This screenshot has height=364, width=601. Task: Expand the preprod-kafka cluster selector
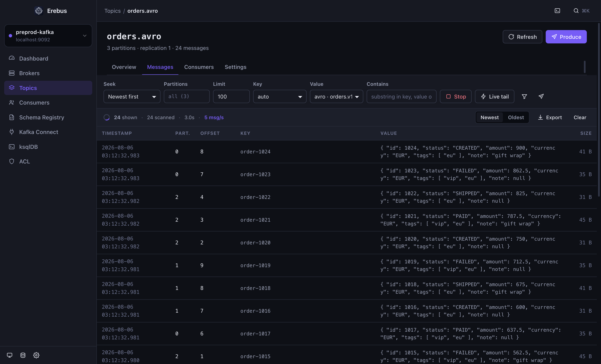pos(48,36)
